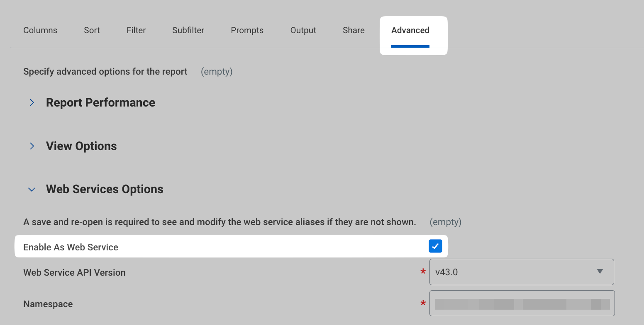Screen dimensions: 644x325
Task: Click the Enable As Web Service label
Action: (71, 247)
